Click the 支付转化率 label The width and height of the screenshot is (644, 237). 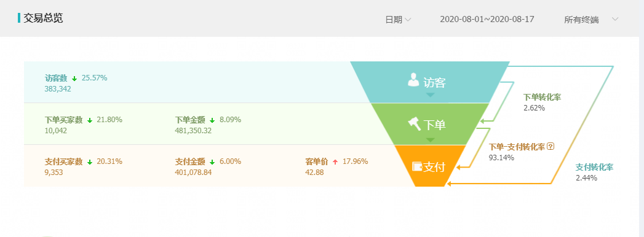pyautogui.click(x=594, y=167)
